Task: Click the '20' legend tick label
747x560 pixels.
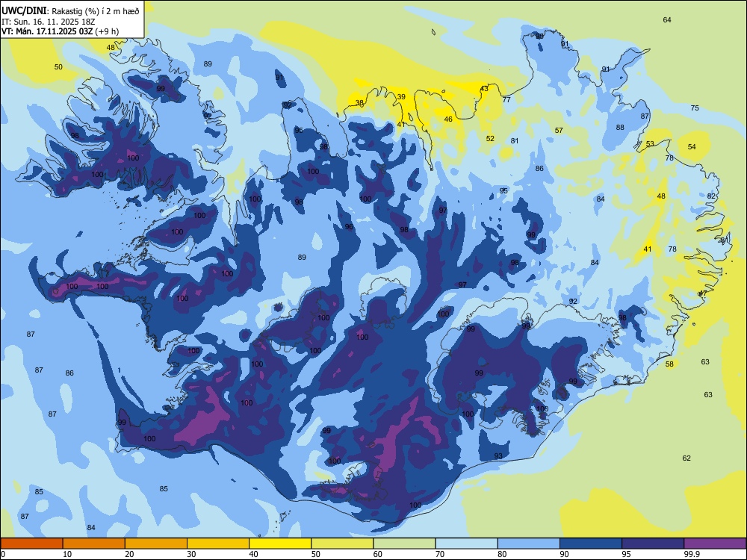Action: pyautogui.click(x=129, y=554)
